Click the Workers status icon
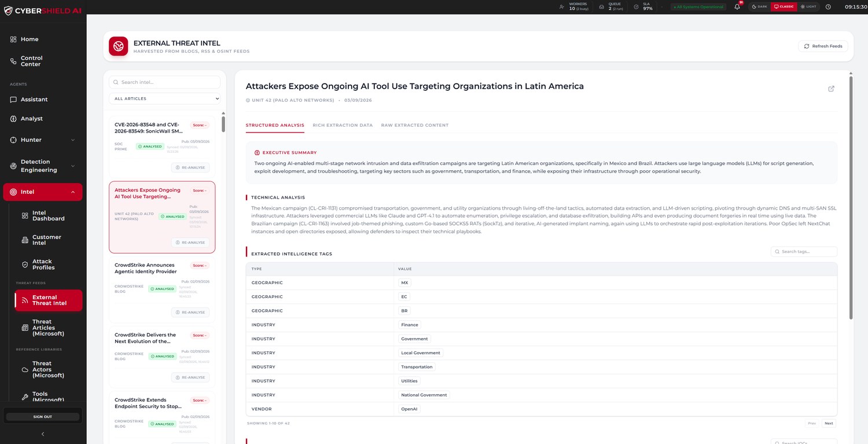868x444 pixels. coord(561,7)
